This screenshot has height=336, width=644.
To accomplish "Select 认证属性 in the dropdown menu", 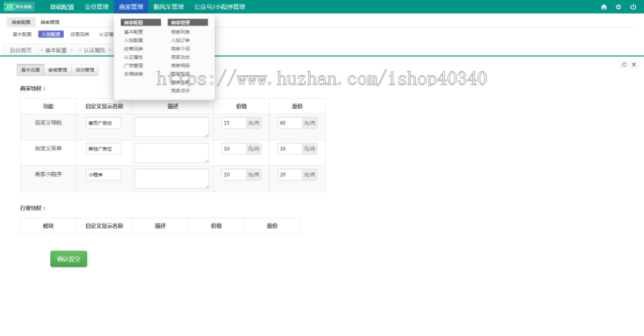I will 134,57.
